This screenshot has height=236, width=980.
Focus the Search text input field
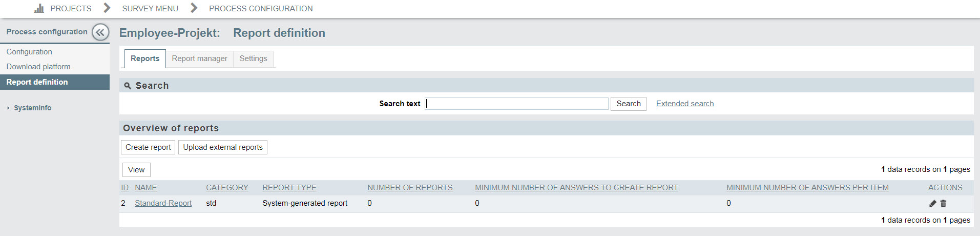click(516, 104)
